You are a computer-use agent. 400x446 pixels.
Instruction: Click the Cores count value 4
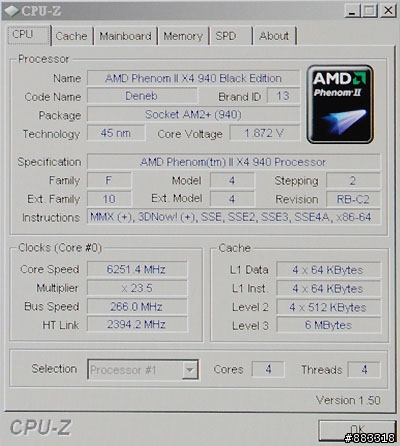tap(268, 369)
